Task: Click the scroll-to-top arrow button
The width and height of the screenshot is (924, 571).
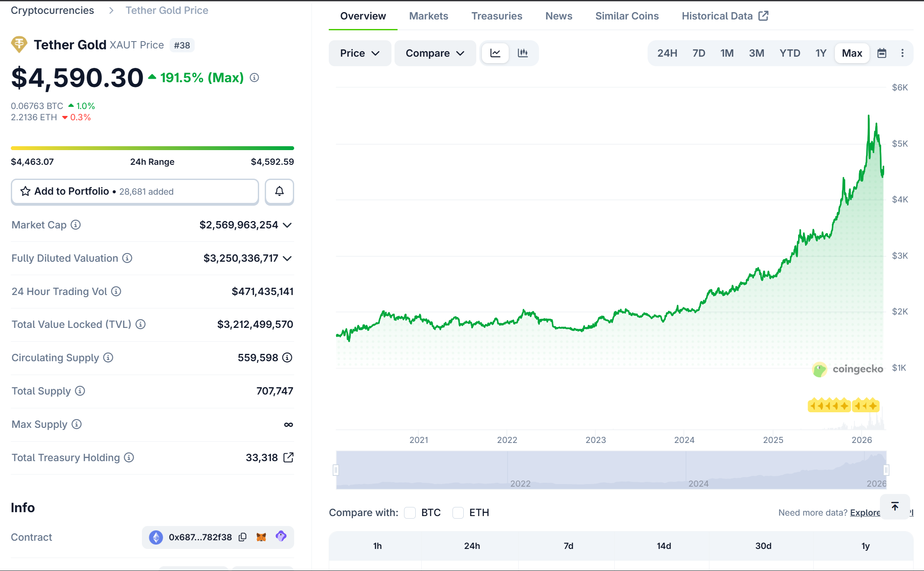Action: pyautogui.click(x=895, y=506)
